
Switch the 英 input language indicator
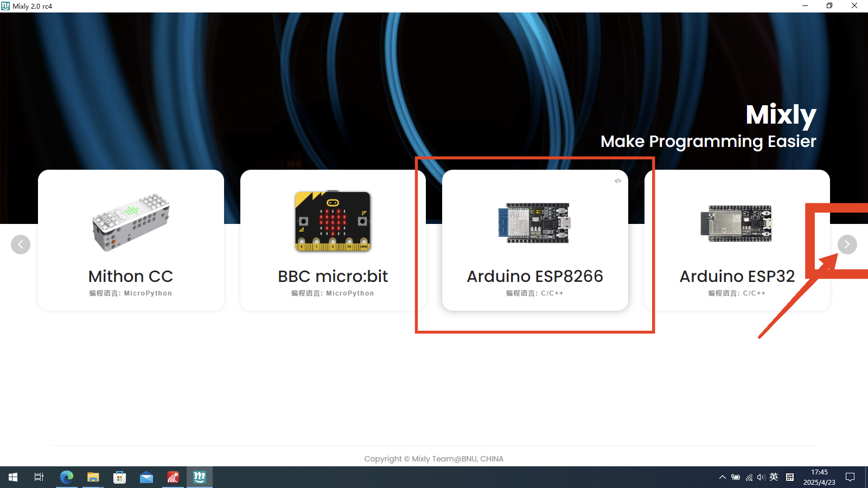click(774, 477)
